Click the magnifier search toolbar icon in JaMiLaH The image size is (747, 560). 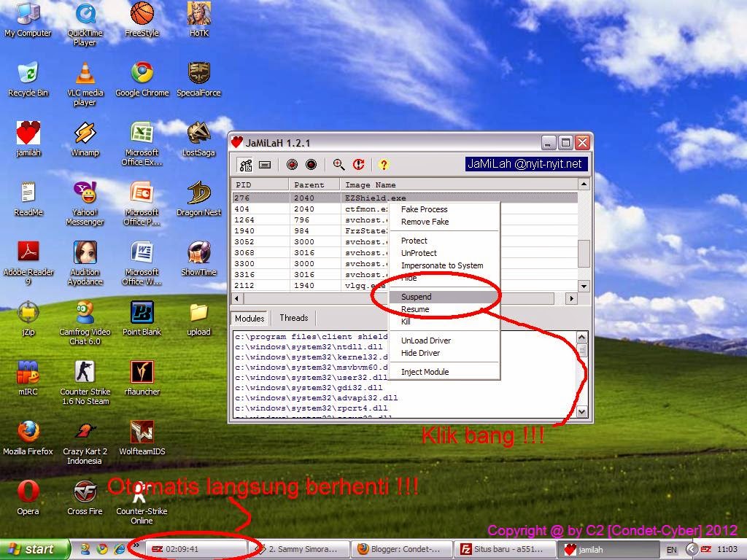click(x=338, y=165)
